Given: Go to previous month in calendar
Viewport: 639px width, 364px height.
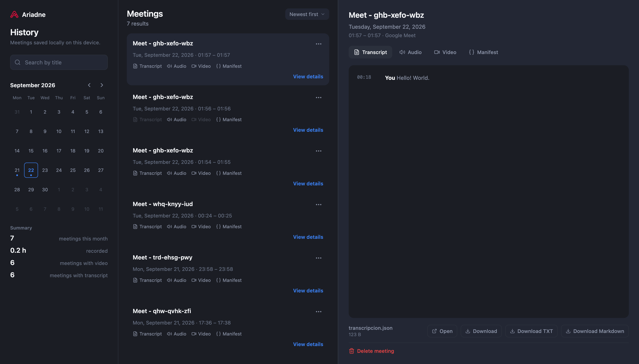Looking at the screenshot, I should click(x=89, y=85).
